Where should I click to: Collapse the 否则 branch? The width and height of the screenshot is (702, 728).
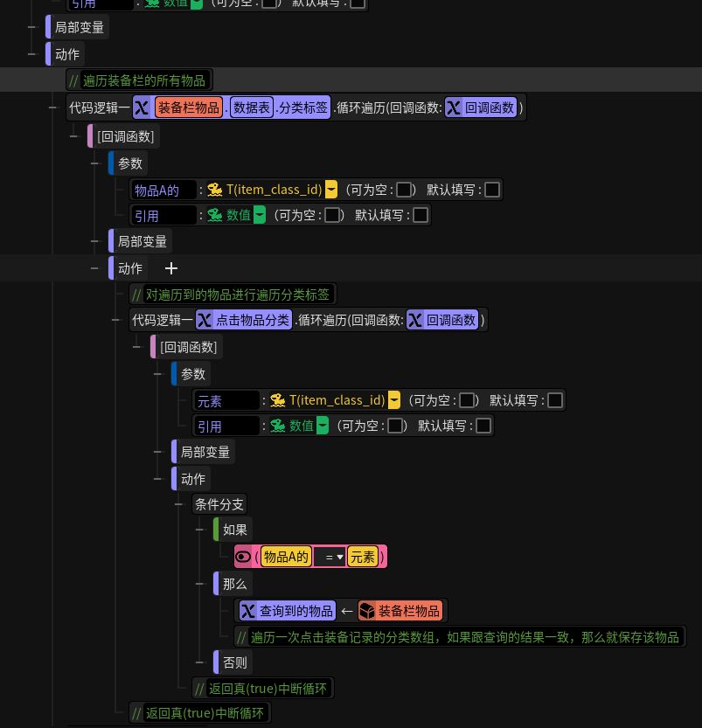199,662
